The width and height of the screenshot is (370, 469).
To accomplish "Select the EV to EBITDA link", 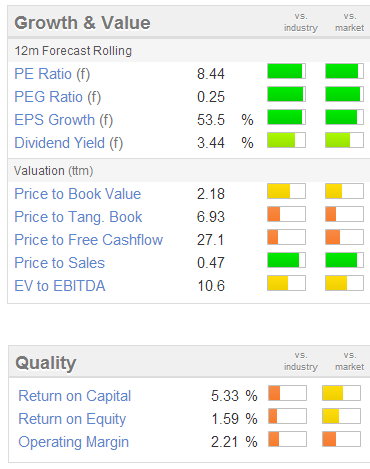I will [60, 286].
